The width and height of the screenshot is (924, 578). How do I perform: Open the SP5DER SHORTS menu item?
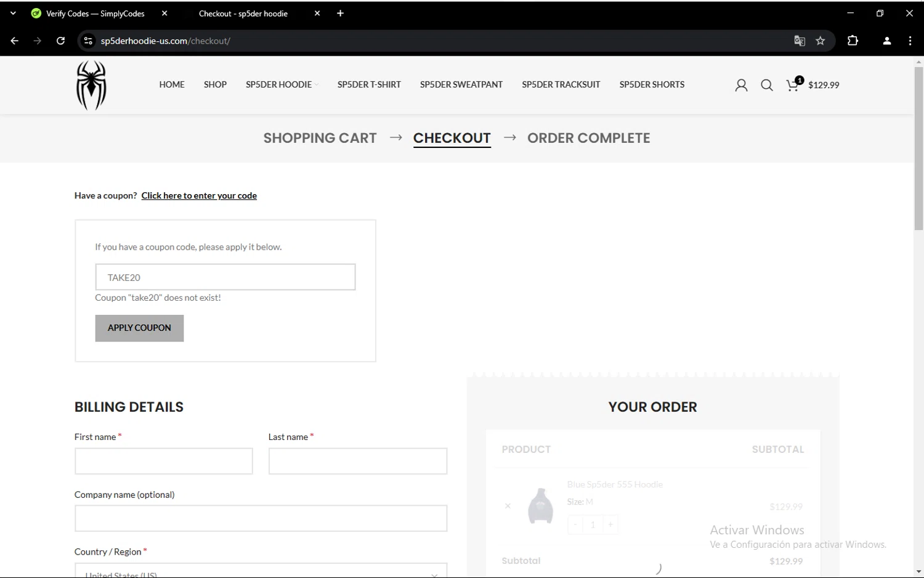pos(652,84)
